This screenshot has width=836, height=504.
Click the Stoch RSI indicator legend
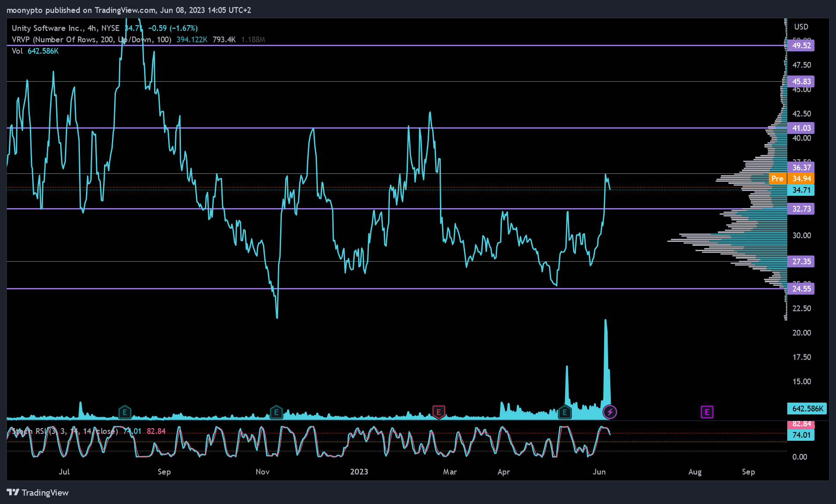pyautogui.click(x=65, y=431)
